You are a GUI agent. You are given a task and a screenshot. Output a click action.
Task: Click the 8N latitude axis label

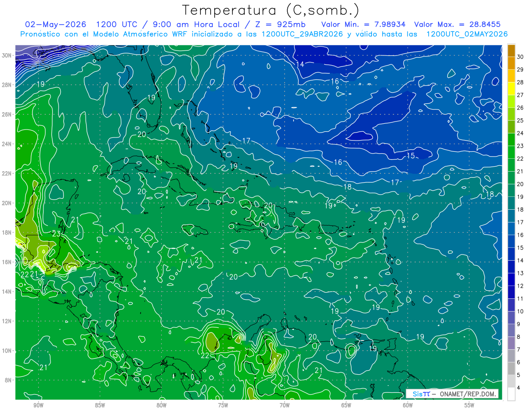tap(9, 380)
